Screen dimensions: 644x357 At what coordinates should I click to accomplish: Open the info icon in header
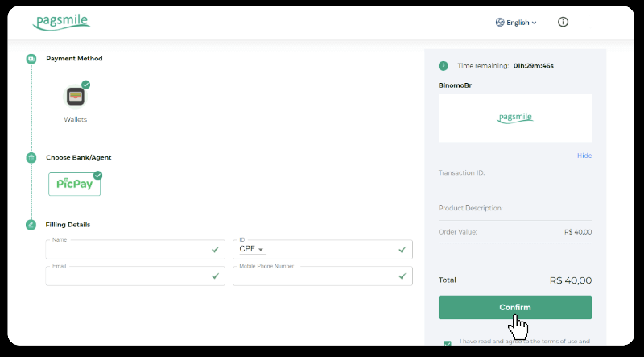pos(563,22)
